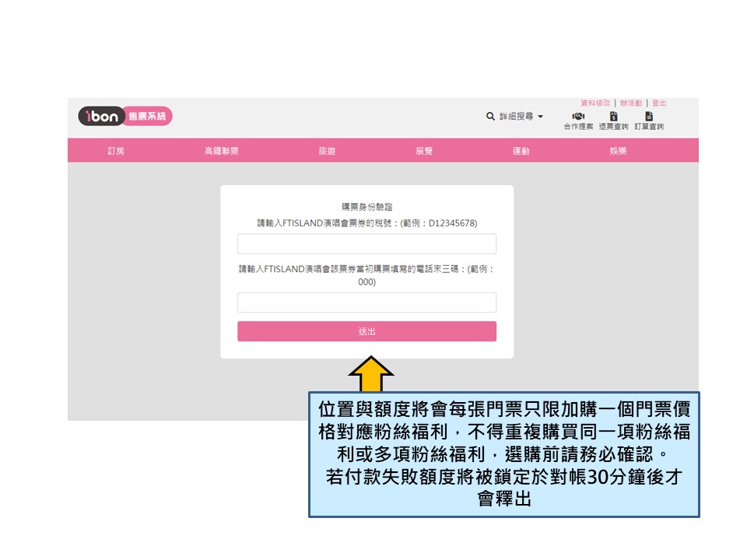
Task: Click the label mentioning 範例：D12345678
Action: click(366, 223)
